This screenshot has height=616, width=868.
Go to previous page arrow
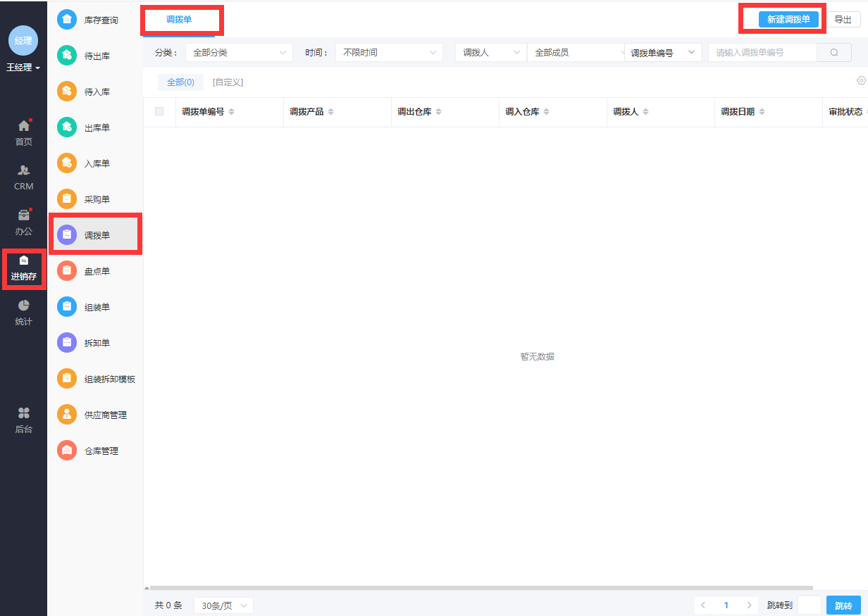point(703,605)
